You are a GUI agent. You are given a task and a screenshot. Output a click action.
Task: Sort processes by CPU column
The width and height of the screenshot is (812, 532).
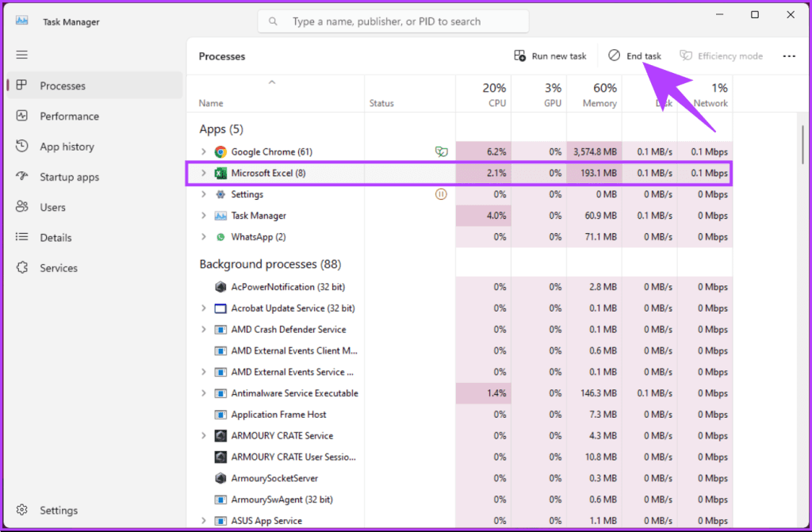pyautogui.click(x=484, y=94)
